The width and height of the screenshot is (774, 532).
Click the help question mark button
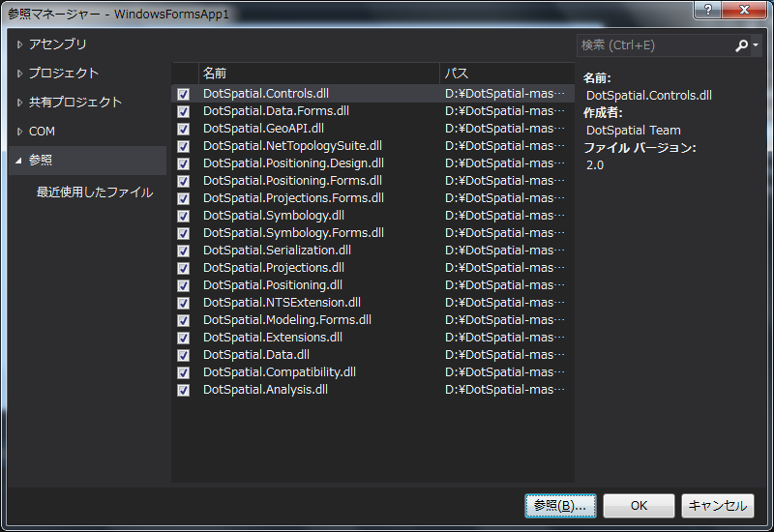click(x=708, y=10)
